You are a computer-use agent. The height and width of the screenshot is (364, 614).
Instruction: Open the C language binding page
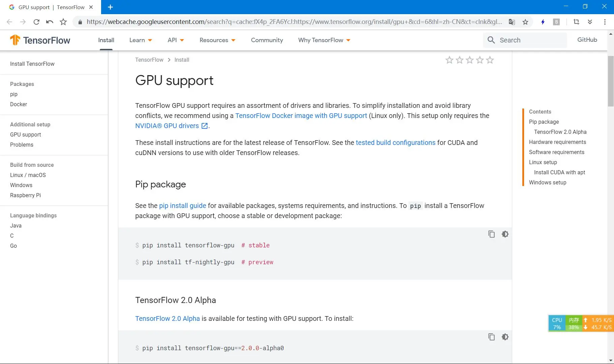pos(12,236)
